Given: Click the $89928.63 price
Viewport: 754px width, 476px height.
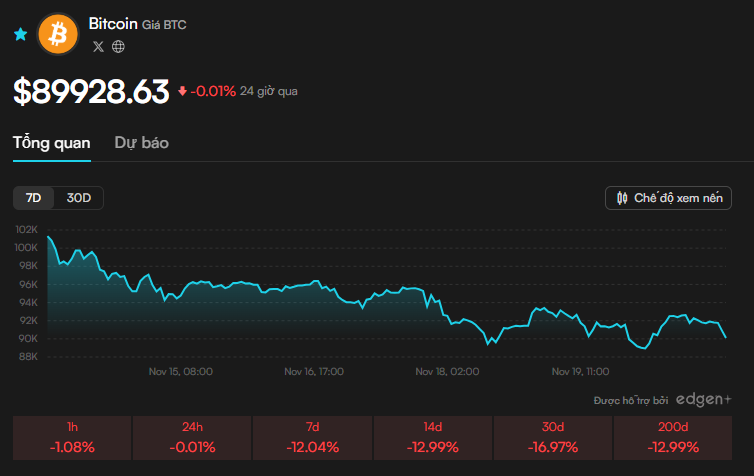Looking at the screenshot, I should click(x=91, y=91).
